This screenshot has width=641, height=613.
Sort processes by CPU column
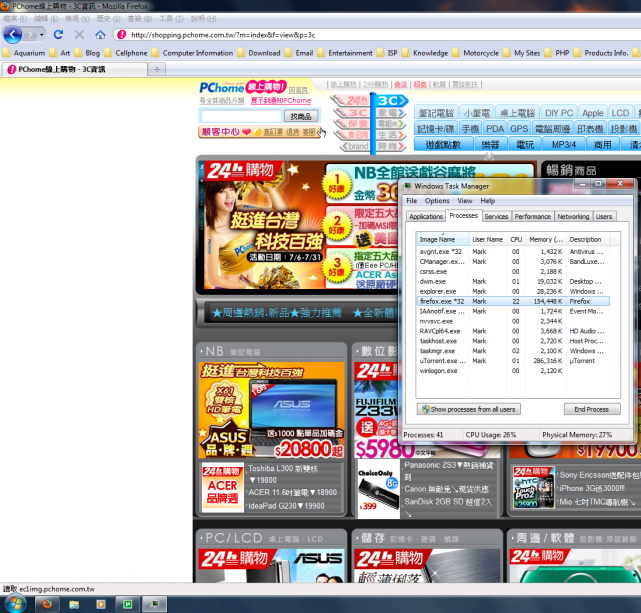pyautogui.click(x=516, y=239)
